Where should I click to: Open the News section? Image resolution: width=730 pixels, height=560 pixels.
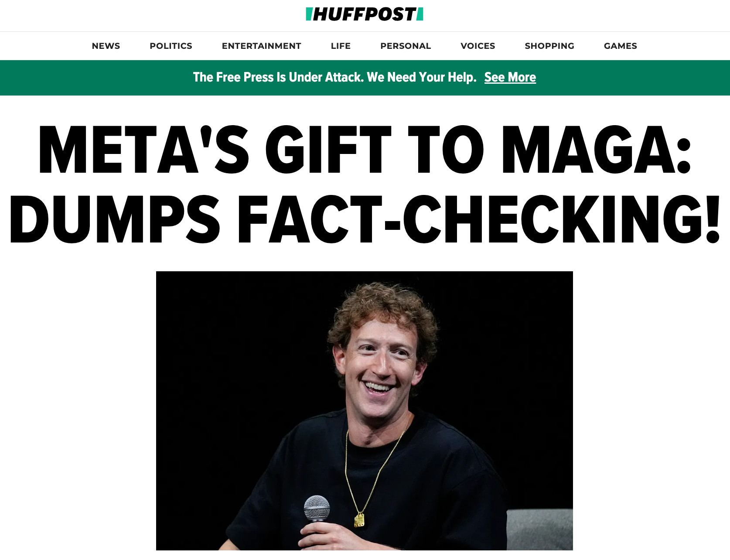(106, 46)
